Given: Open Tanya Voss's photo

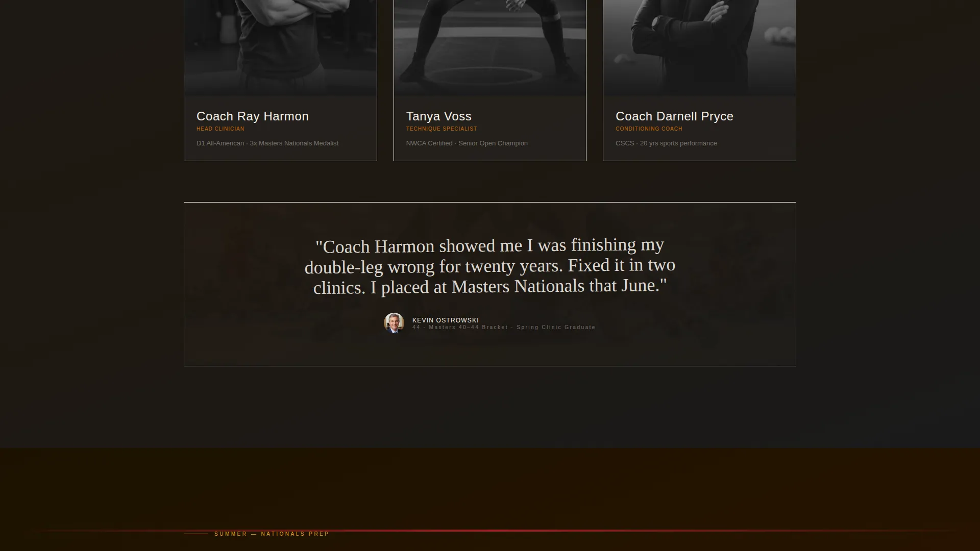Looking at the screenshot, I should click(x=490, y=48).
